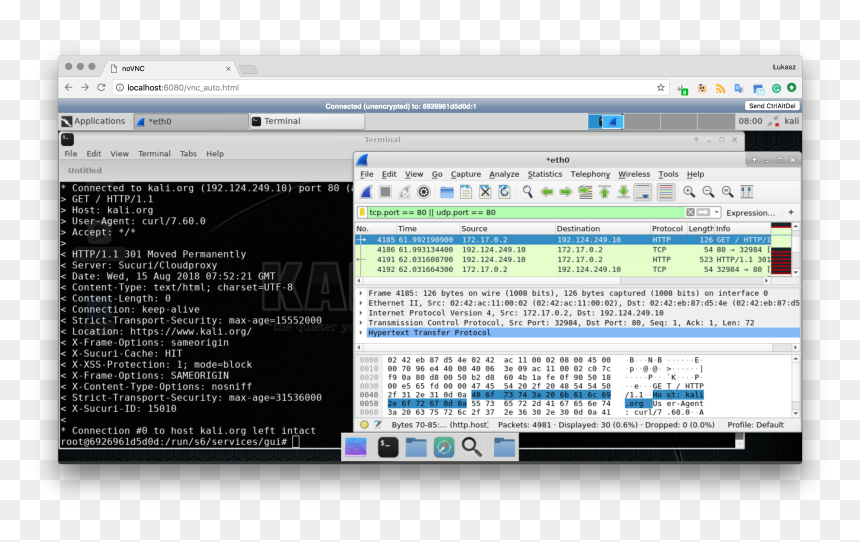Image resolution: width=860 pixels, height=542 pixels.
Task: Sort packets by Protocol column
Action: coord(667,229)
